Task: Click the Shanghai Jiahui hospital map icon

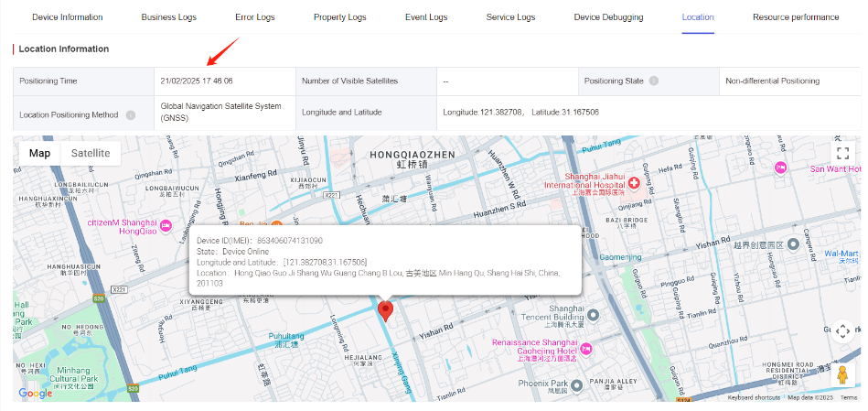Action: [633, 183]
